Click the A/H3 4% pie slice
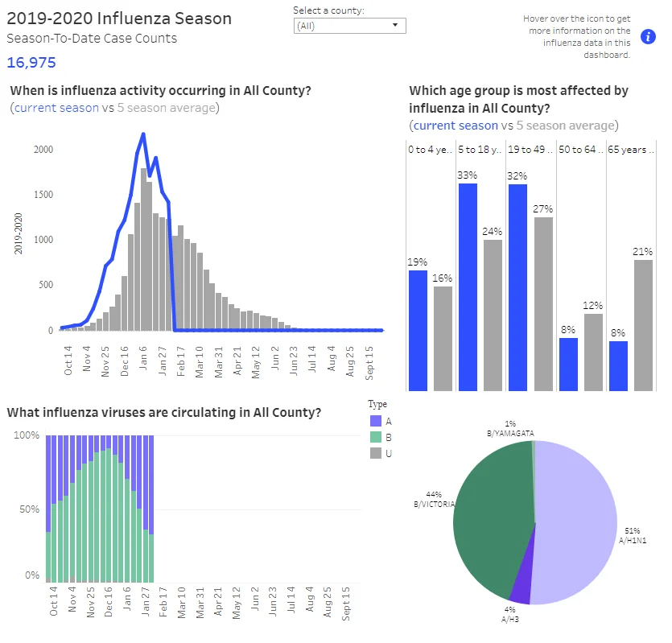 point(522,585)
